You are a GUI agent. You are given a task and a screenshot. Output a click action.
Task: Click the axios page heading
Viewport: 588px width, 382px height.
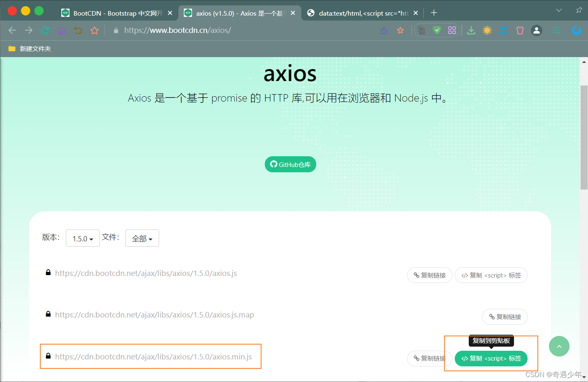tap(290, 74)
